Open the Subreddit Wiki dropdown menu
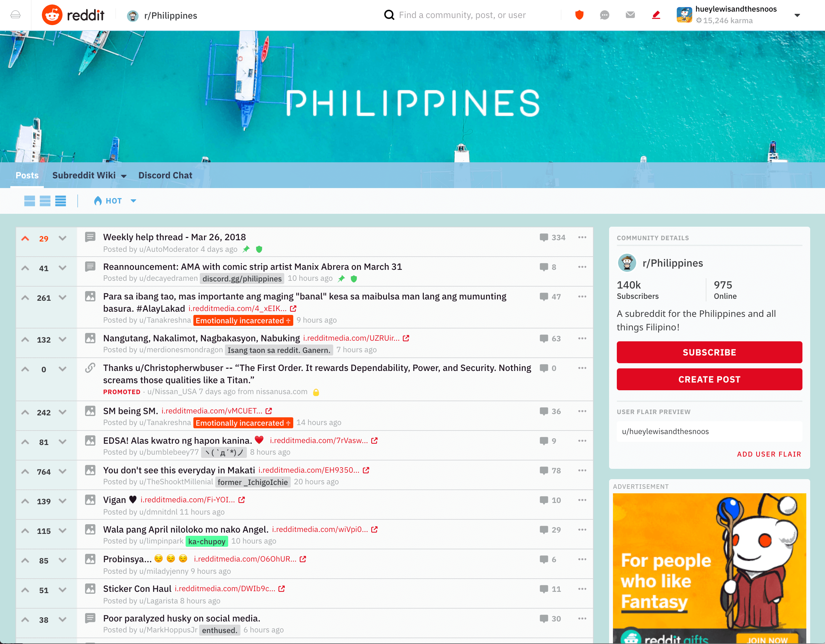This screenshot has height=644, width=825. [x=89, y=175]
